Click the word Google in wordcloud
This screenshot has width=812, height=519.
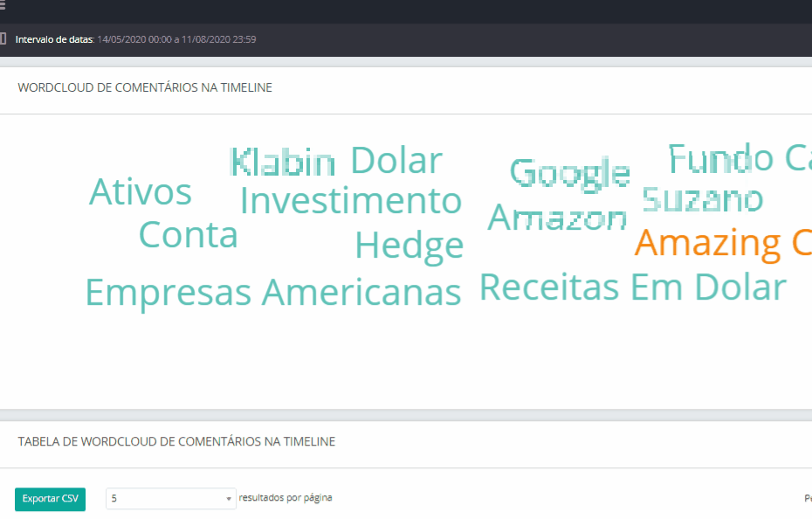[x=570, y=174]
